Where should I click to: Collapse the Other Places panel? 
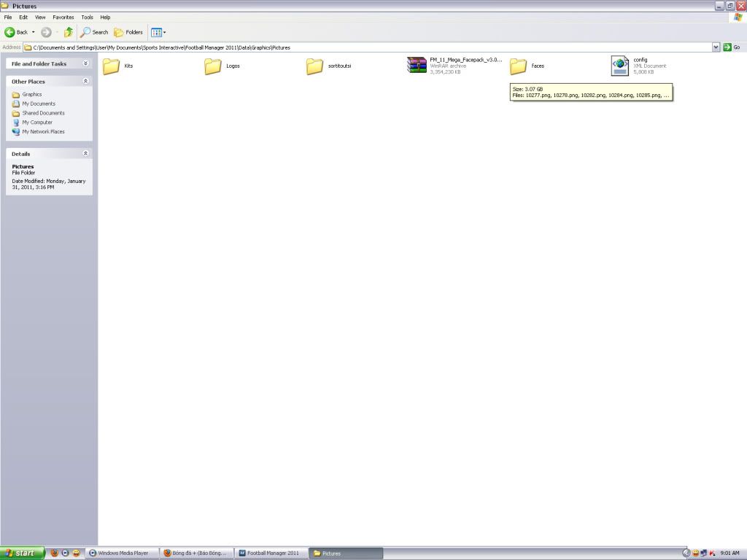pyautogui.click(x=86, y=82)
